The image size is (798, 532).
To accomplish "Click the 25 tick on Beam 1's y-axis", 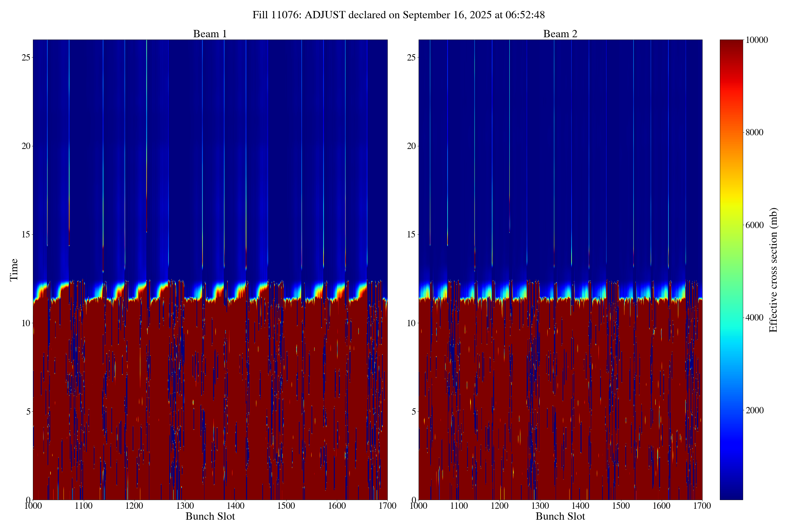I will (26, 58).
